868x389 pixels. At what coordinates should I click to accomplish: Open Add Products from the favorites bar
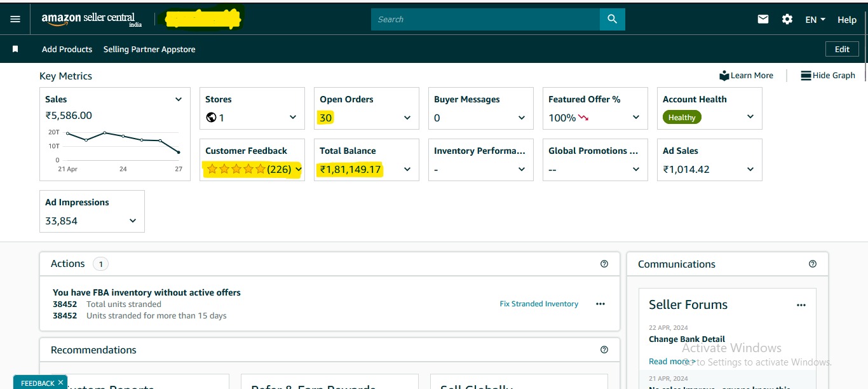(67, 49)
